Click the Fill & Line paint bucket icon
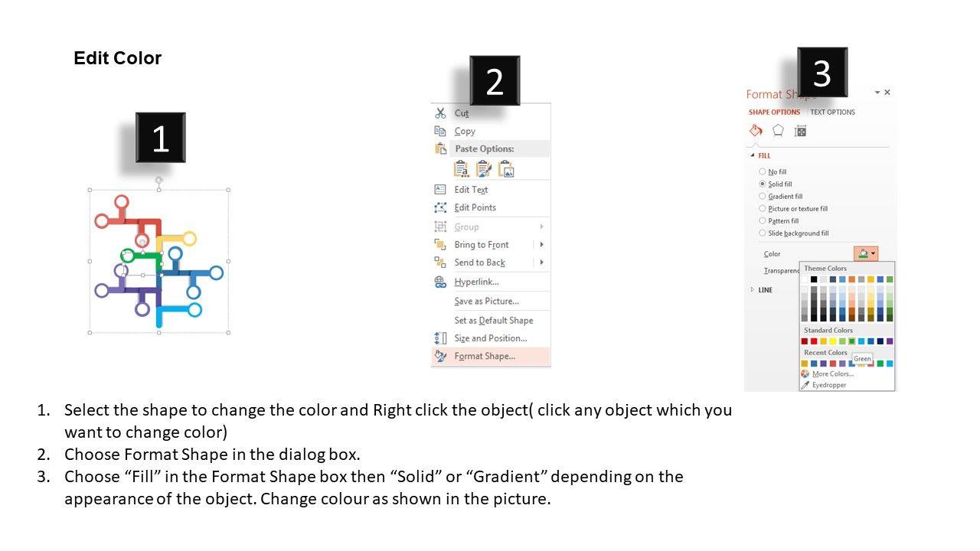980x551 pixels. point(756,131)
